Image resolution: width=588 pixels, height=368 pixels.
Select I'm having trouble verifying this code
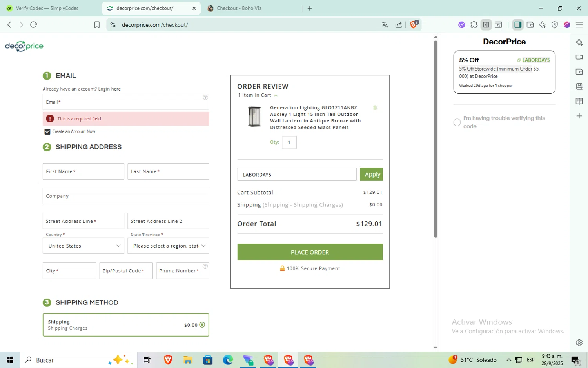tap(457, 122)
